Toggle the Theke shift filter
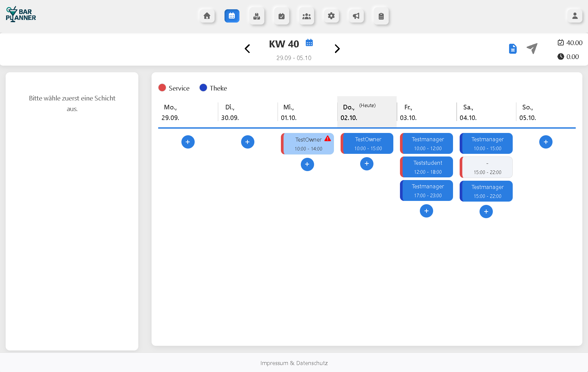The image size is (588, 372). click(213, 88)
